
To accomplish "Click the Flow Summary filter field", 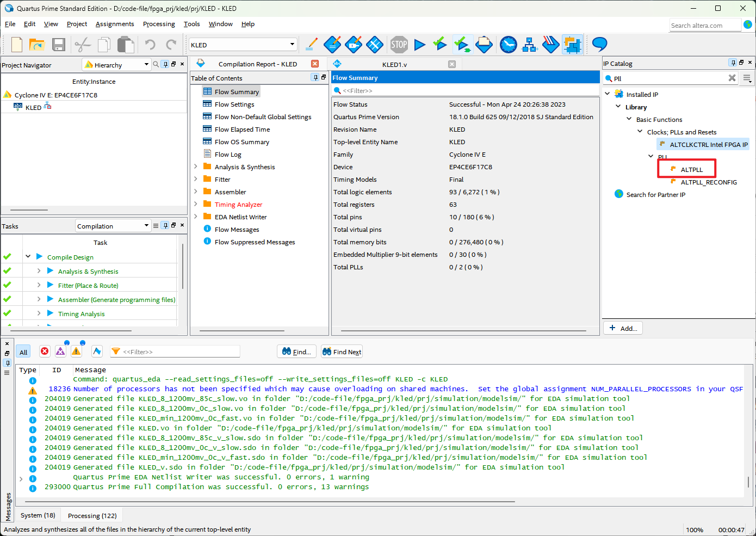I will [466, 90].
